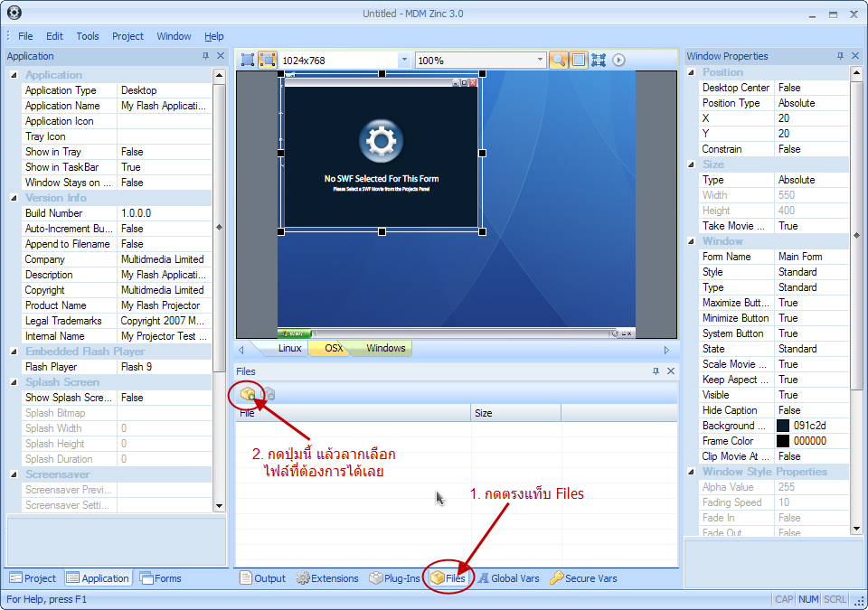Click the MDM Zinc app icon in title bar
Screen dimensions: 868x610
pos(14,13)
